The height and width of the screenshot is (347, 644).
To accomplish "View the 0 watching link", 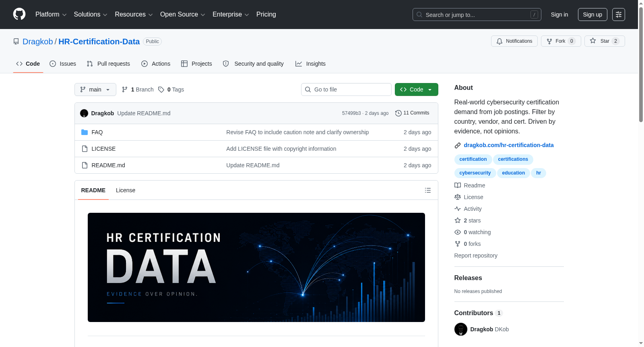I will click(x=473, y=232).
